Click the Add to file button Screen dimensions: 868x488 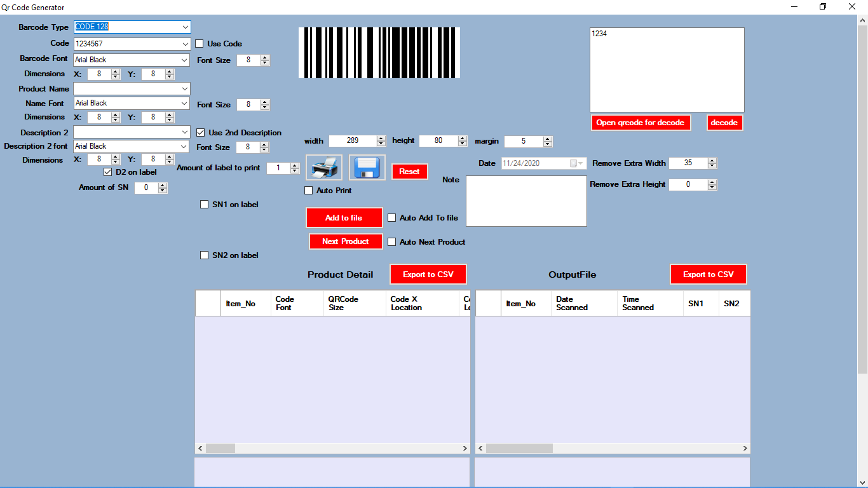344,217
